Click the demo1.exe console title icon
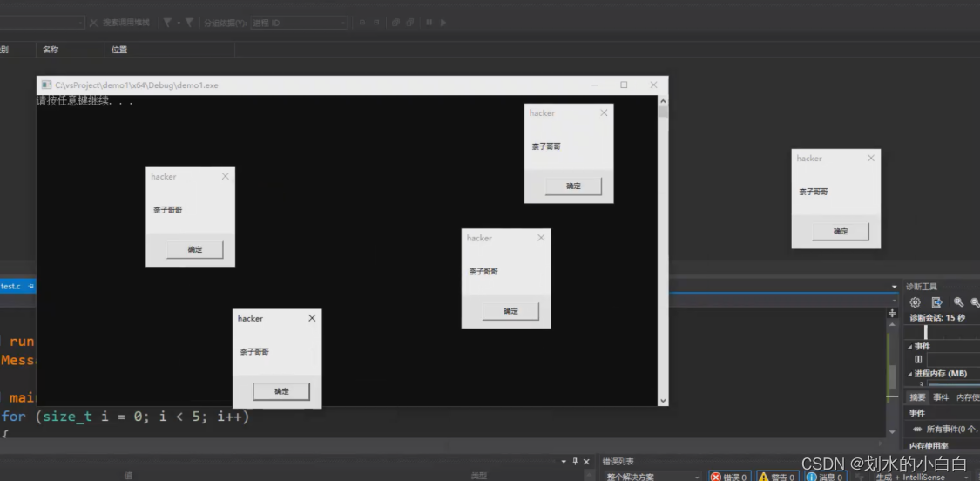980x481 pixels. tap(46, 85)
